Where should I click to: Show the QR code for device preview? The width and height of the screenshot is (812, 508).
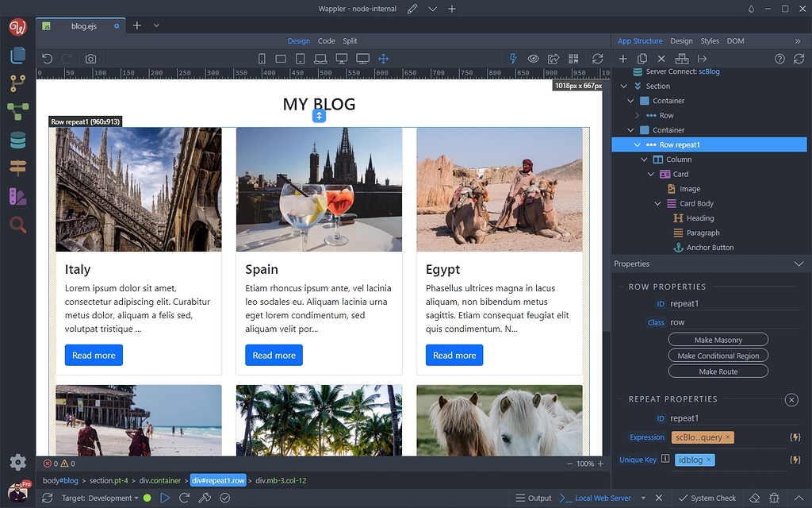pos(573,58)
